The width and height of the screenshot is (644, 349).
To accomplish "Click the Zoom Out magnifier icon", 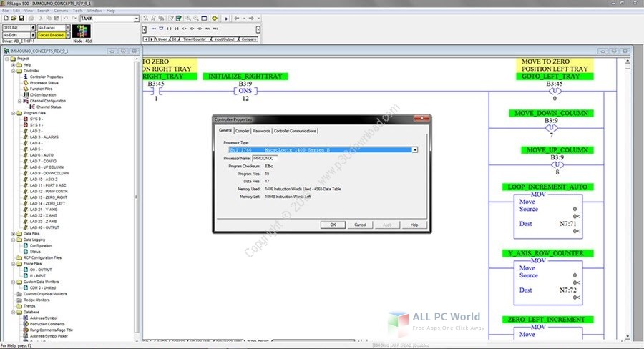I will 196,19.
